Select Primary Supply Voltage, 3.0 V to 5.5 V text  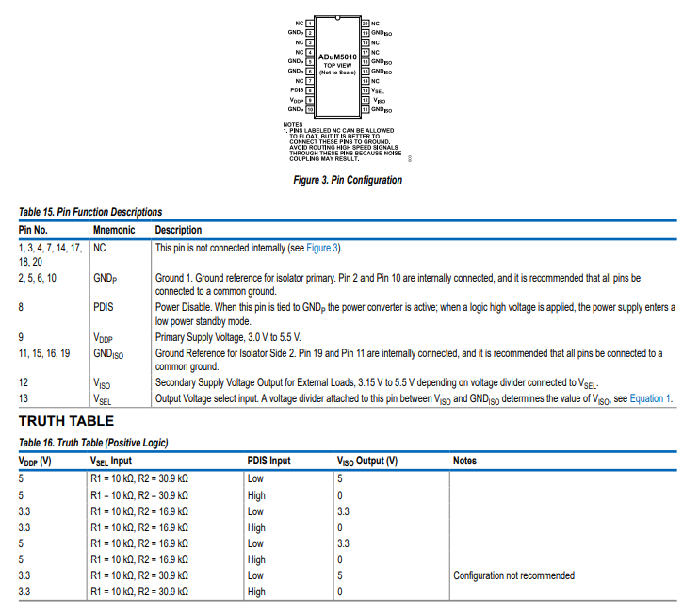pos(228,337)
